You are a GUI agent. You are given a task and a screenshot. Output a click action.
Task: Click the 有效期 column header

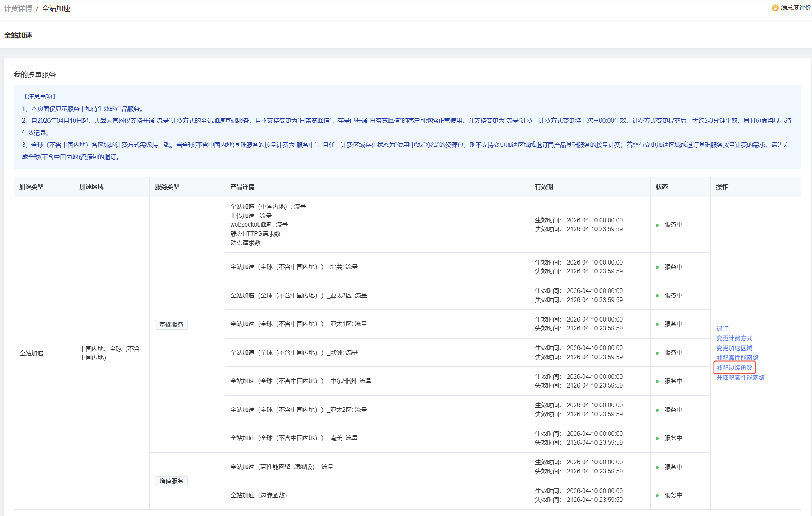pyautogui.click(x=544, y=187)
